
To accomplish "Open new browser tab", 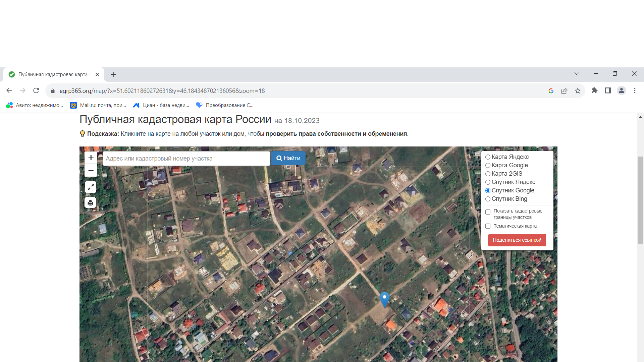I will point(113,74).
